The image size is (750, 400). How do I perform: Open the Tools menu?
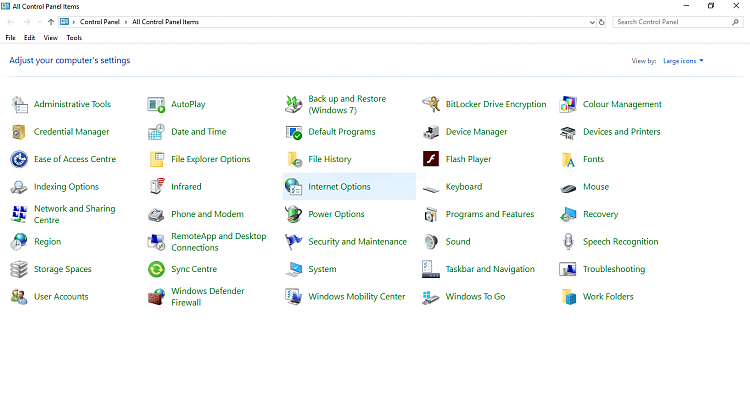tap(74, 38)
